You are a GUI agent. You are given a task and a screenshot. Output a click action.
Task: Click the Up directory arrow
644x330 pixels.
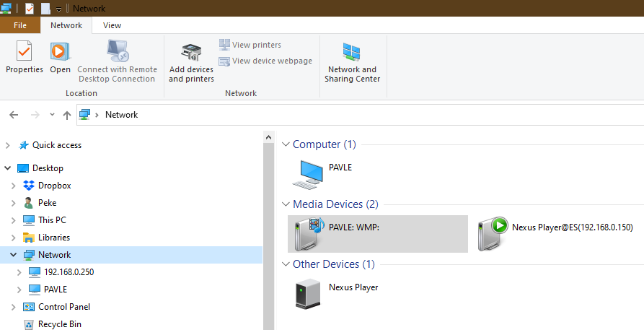[x=67, y=115]
